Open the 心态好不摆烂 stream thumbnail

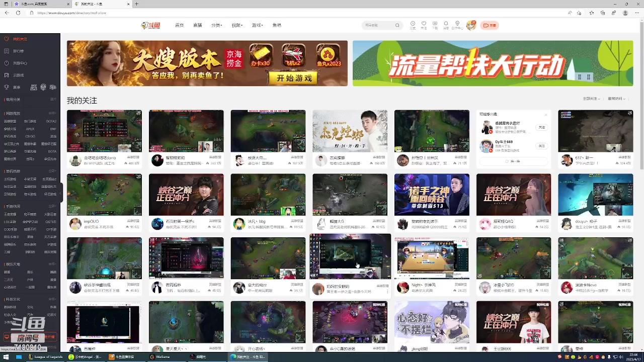coord(432,322)
